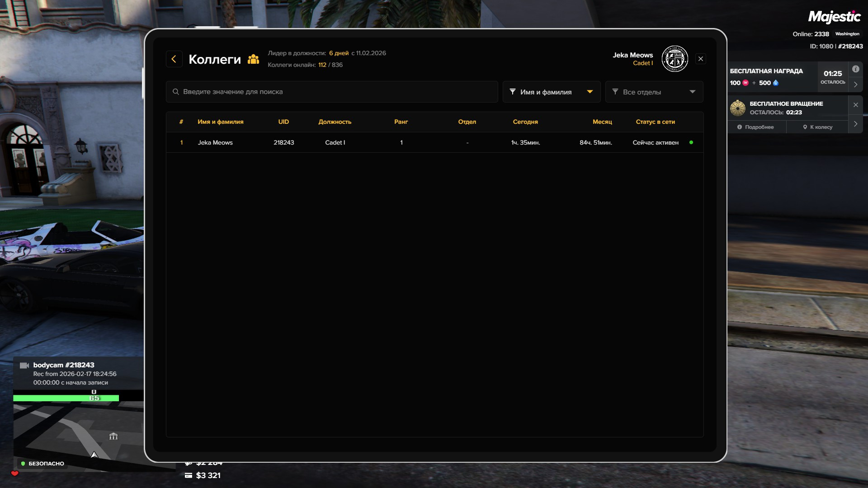Click the К колесу button

click(x=817, y=127)
